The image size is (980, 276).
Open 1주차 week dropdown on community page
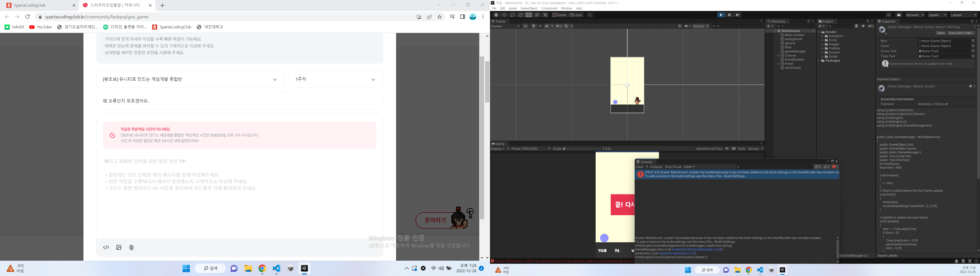tap(336, 79)
